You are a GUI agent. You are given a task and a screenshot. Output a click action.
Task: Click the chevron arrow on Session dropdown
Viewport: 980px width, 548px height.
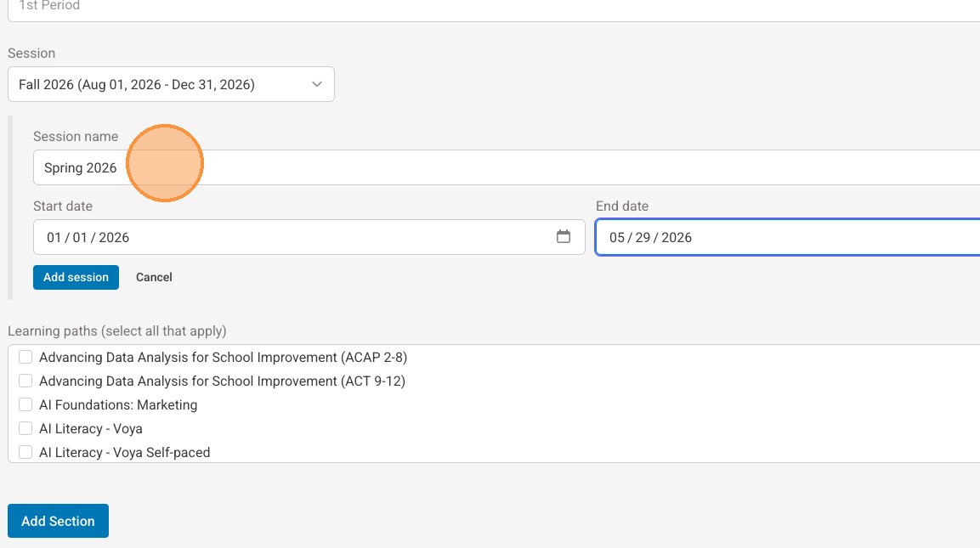pyautogui.click(x=317, y=84)
